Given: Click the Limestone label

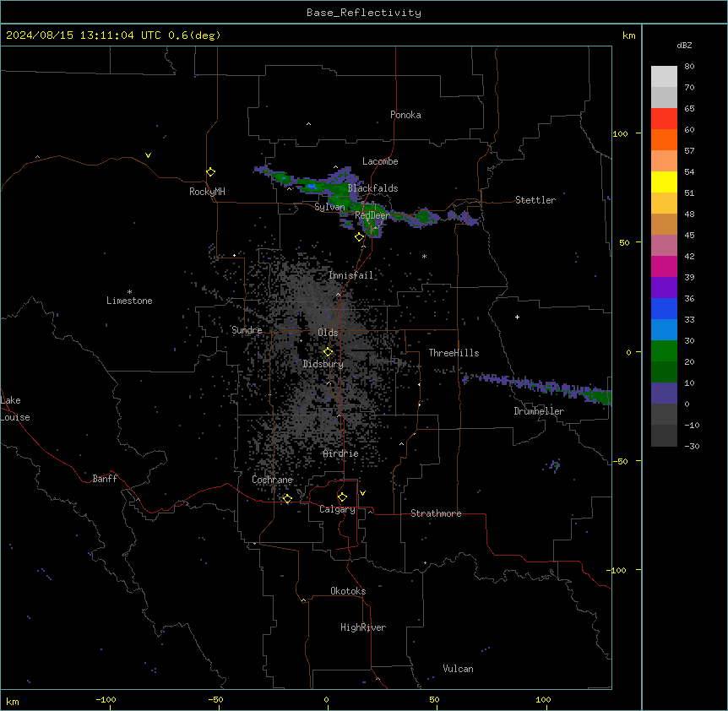Looking at the screenshot, I should tap(129, 301).
